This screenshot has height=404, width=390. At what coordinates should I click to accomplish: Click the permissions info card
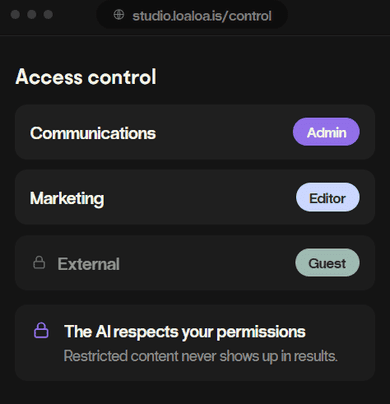[x=195, y=343]
